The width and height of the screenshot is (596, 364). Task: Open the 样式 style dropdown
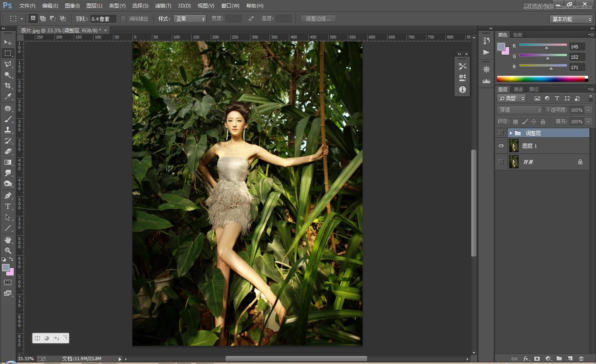pyautogui.click(x=190, y=19)
